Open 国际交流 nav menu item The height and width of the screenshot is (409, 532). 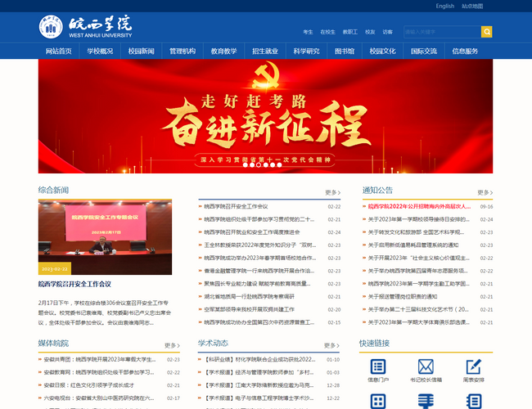point(424,52)
